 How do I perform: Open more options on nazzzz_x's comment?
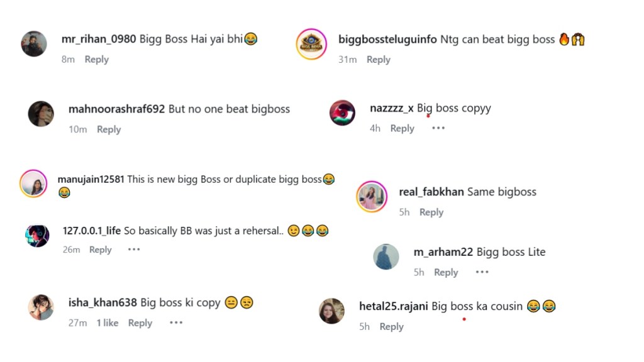pos(438,128)
